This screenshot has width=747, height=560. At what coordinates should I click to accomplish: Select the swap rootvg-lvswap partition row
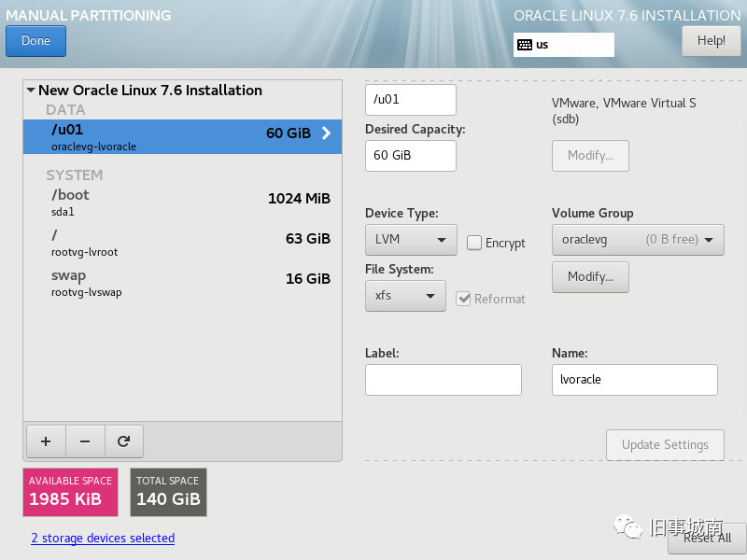[x=182, y=283]
